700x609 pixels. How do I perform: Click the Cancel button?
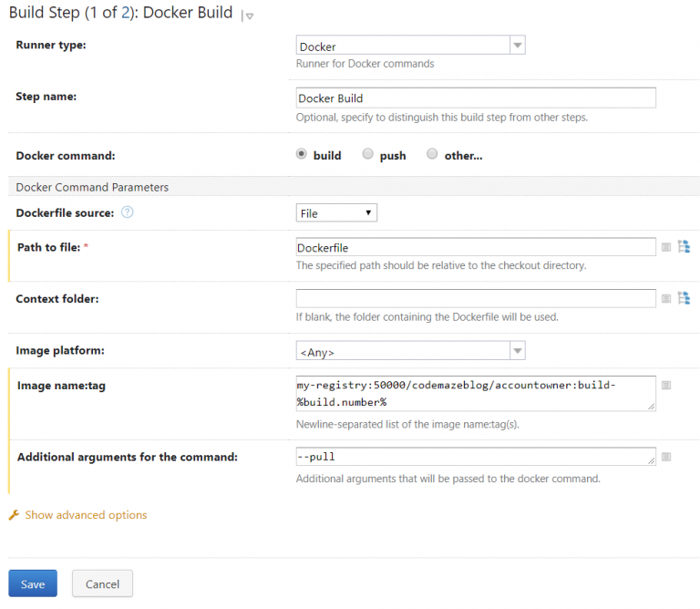tap(102, 583)
